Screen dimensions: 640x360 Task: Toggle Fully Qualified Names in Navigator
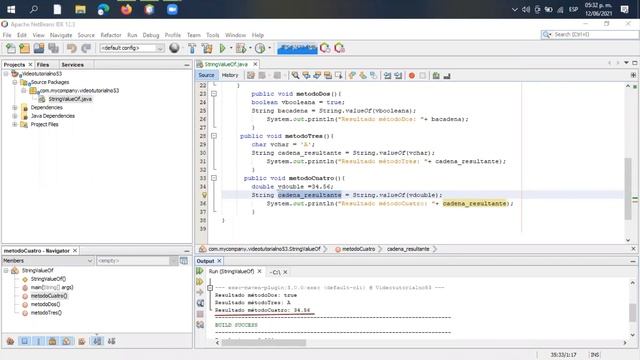[x=82, y=341]
